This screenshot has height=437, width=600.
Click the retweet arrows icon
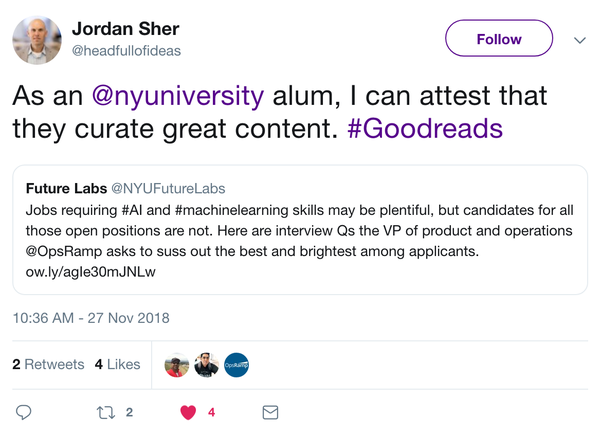[105, 412]
